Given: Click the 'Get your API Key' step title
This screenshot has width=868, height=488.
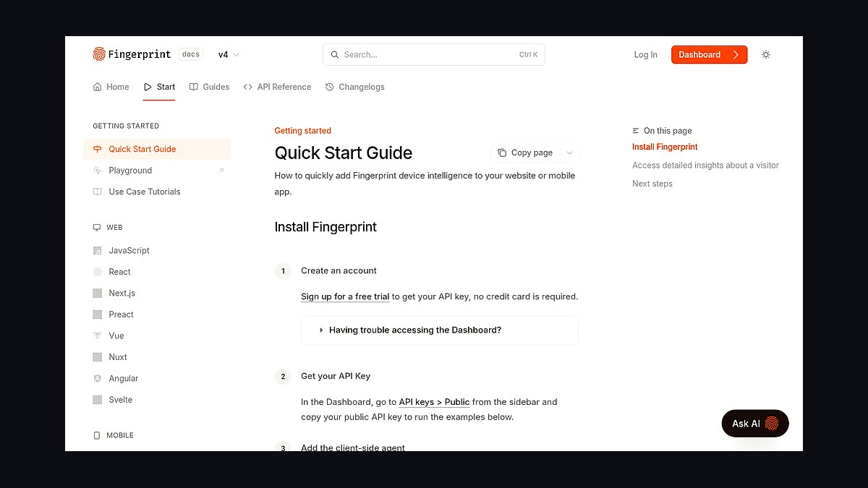Looking at the screenshot, I should [x=336, y=376].
